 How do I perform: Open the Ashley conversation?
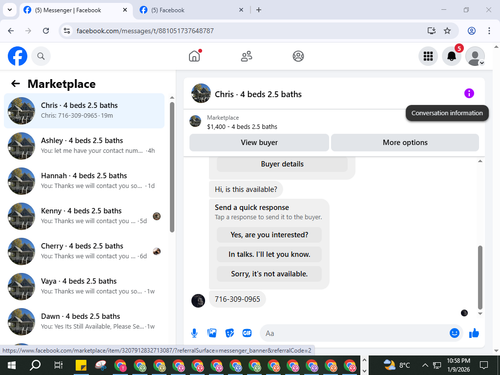coord(84,146)
